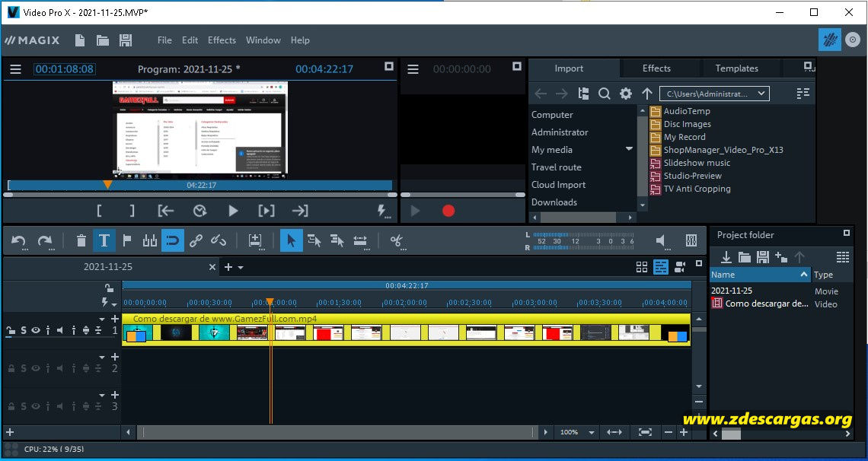This screenshot has width=868, height=461.
Task: Click the chapter marker bars icon
Action: coord(149,240)
